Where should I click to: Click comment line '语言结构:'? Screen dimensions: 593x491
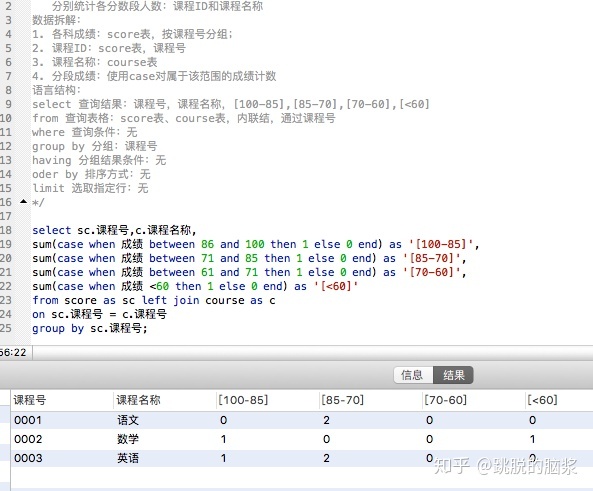pos(56,90)
